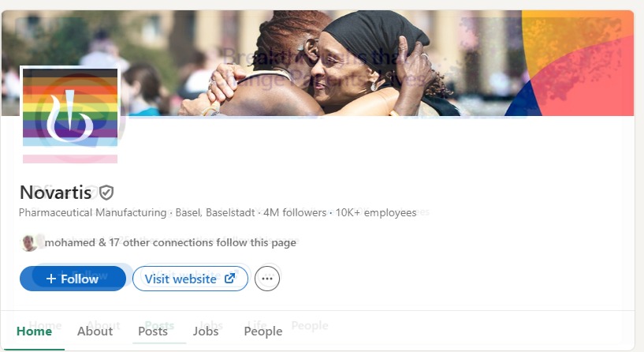
Task: Go to the Jobs tab
Action: (x=206, y=331)
